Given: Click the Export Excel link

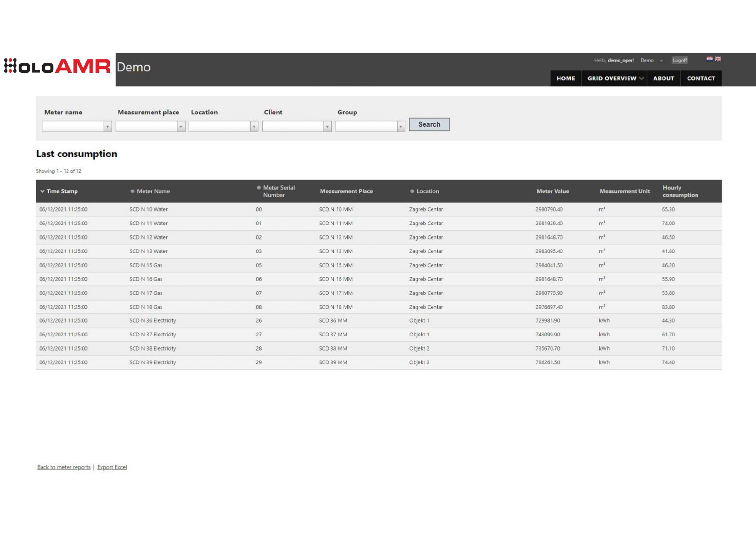Looking at the screenshot, I should point(112,467).
